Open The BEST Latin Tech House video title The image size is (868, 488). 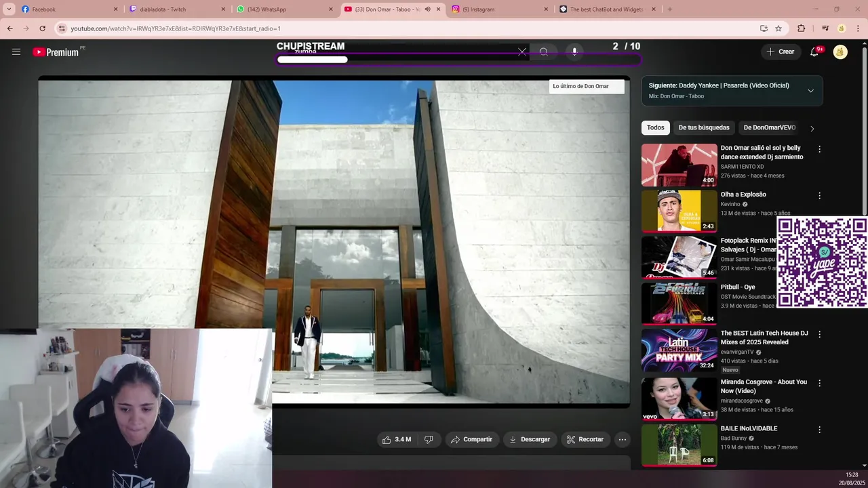[x=764, y=338]
